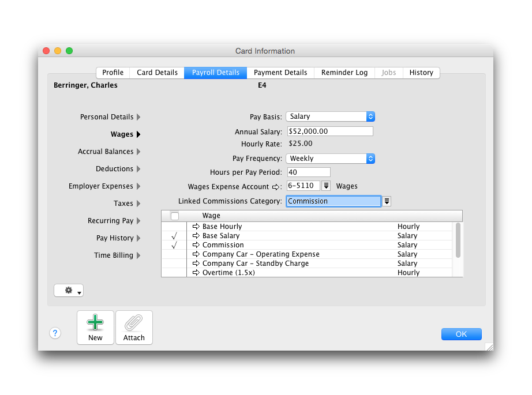Image resolution: width=532 pixels, height=395 pixels.
Task: Open Linked Commissions Category list
Action: click(387, 201)
